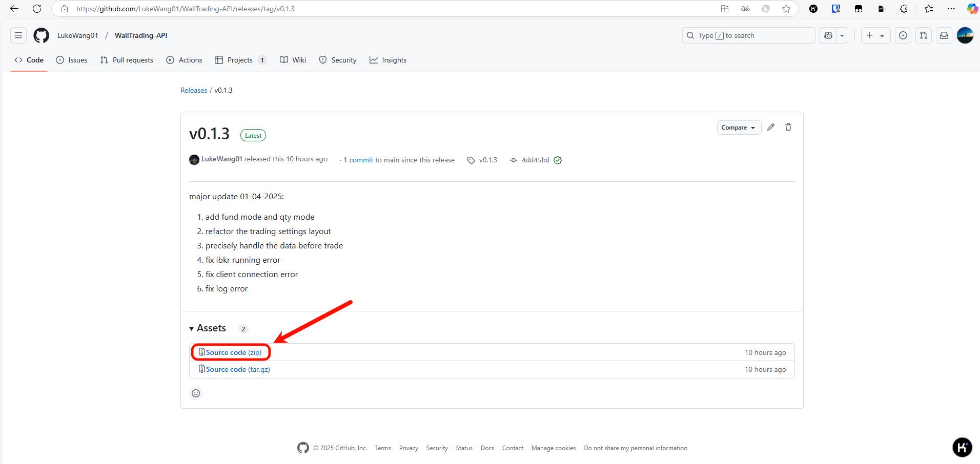
Task: Open LukeWang01 author link in release
Action: point(221,159)
